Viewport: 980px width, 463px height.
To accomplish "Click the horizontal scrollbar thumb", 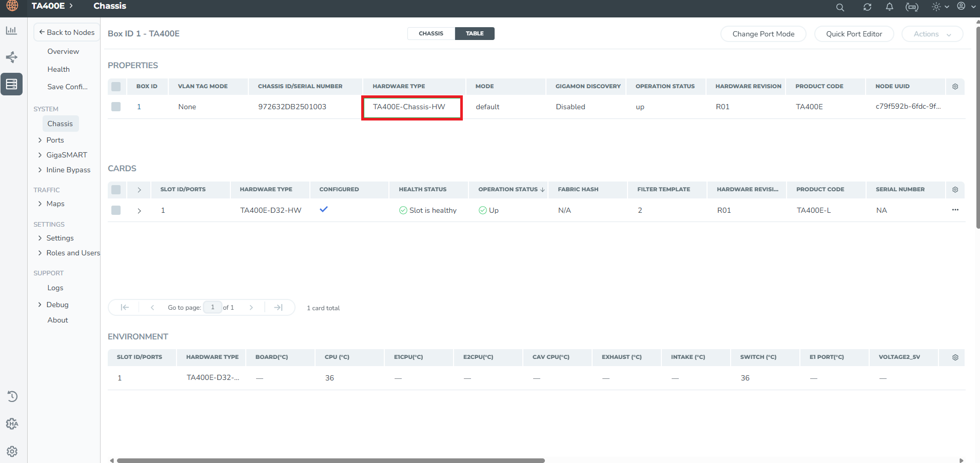I will pyautogui.click(x=330, y=460).
